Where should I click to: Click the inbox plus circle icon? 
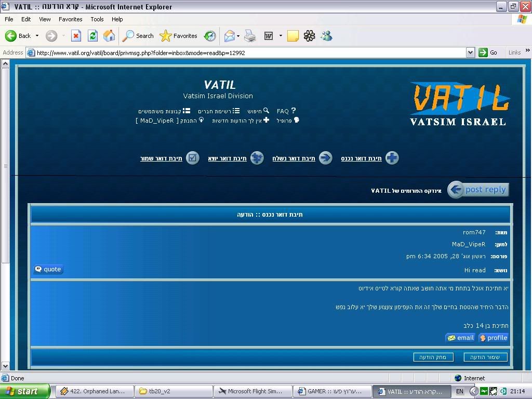(392, 158)
